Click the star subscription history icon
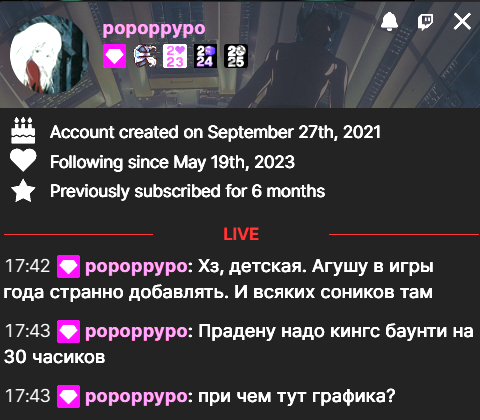The height and width of the screenshot is (420, 480). pyautogui.click(x=23, y=191)
